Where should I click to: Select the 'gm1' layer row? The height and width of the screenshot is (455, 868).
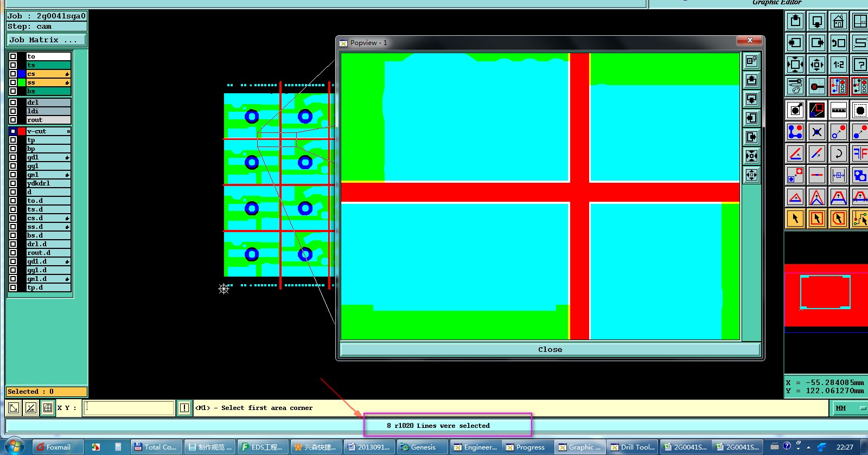click(x=48, y=175)
